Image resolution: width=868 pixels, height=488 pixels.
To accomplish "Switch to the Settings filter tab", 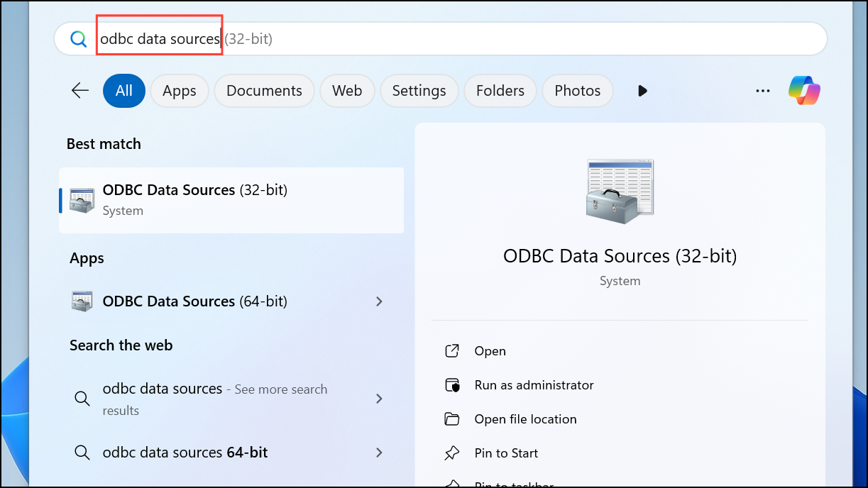I will tap(419, 90).
